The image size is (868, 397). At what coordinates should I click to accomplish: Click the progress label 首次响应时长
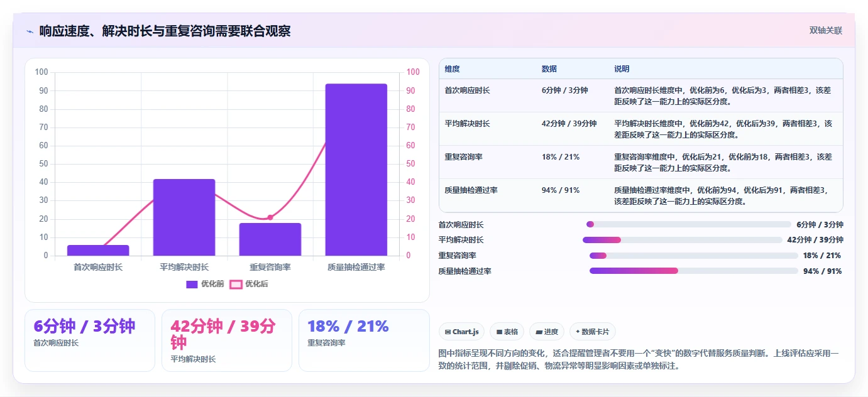pos(461,225)
